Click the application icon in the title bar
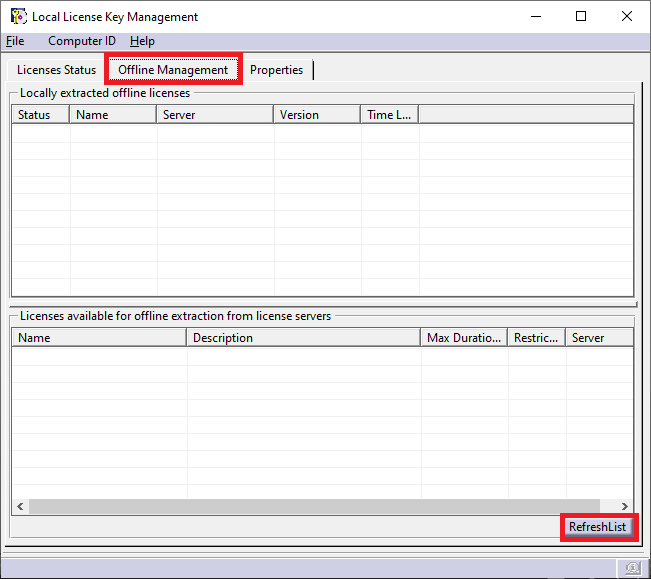 pos(18,16)
